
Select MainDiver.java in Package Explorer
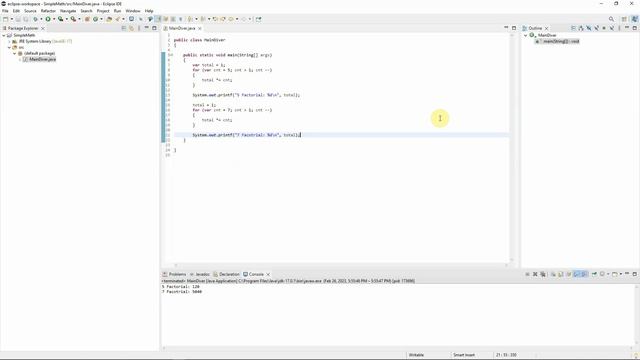pos(40,59)
